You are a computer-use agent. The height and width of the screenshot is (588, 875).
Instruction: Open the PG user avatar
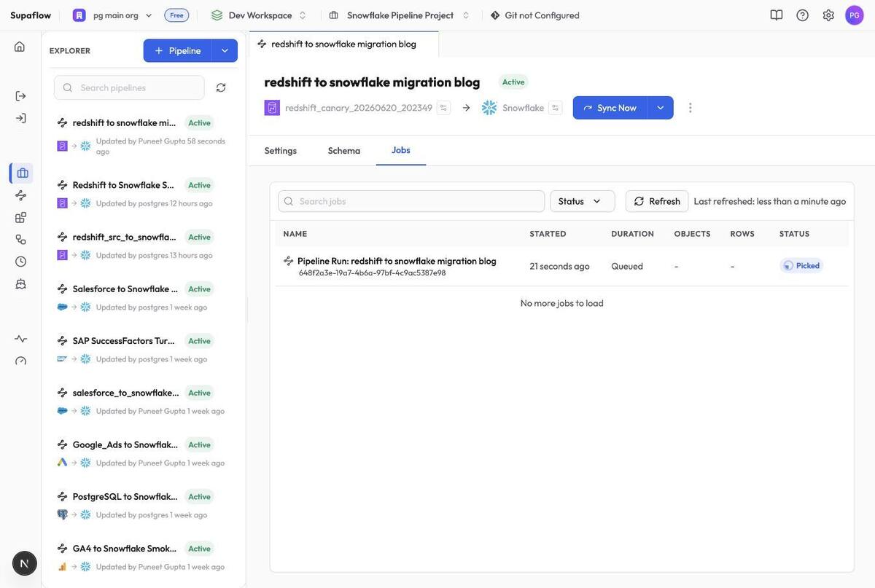click(x=855, y=15)
